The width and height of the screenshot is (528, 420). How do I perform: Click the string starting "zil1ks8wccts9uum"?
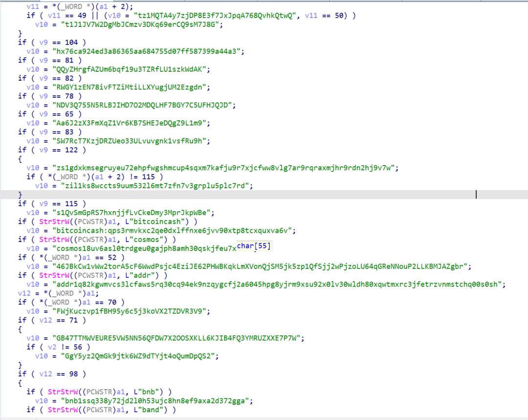pos(155,186)
